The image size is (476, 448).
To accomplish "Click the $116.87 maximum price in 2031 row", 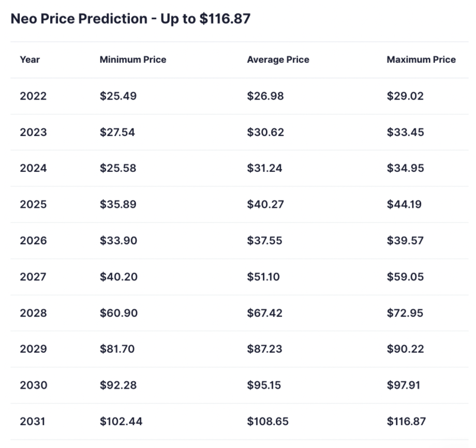I will pyautogui.click(x=406, y=422).
